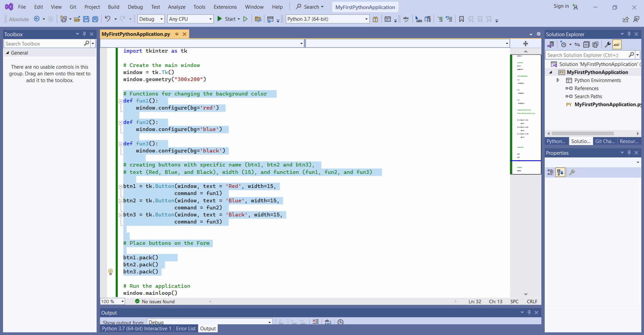Click the Save All toolbar icon
The height and width of the screenshot is (335, 644).
95,19
